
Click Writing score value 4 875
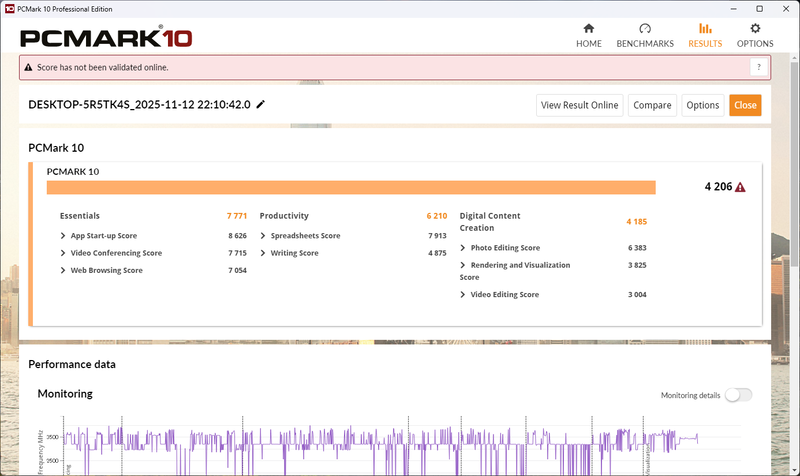tap(437, 253)
